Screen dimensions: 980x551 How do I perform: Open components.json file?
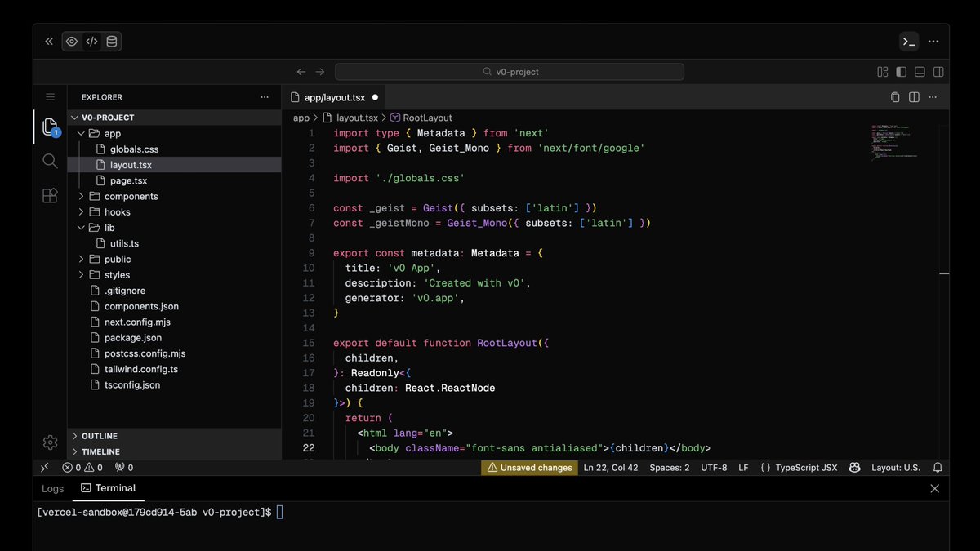[x=175, y=306]
